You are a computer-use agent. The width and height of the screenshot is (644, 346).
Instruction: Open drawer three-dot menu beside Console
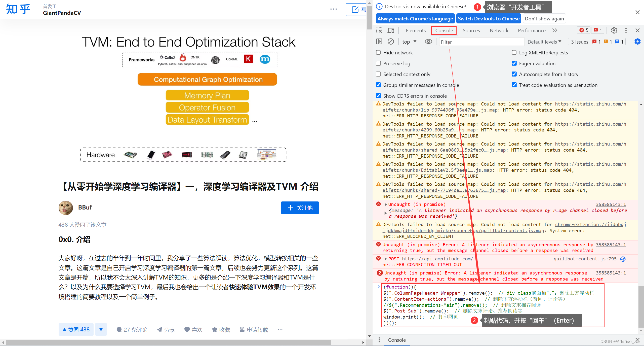click(x=379, y=340)
